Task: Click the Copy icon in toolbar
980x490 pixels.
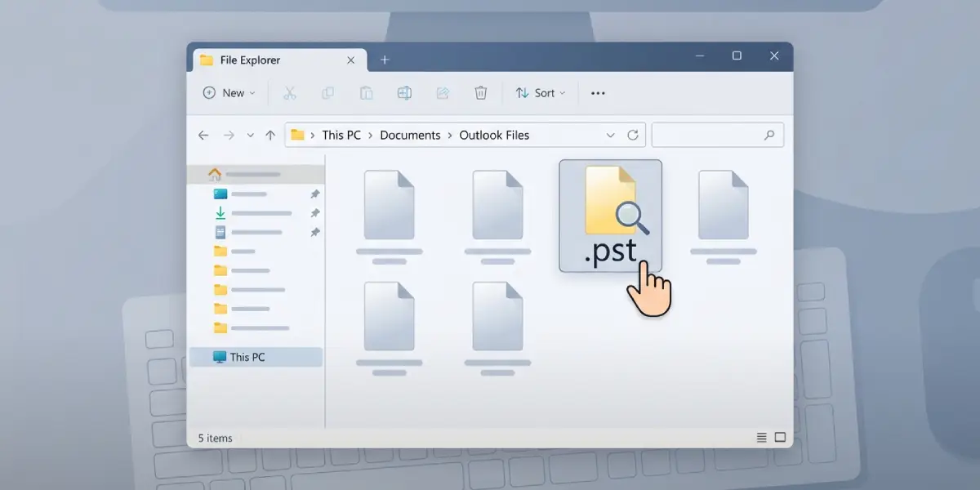Action: [327, 93]
